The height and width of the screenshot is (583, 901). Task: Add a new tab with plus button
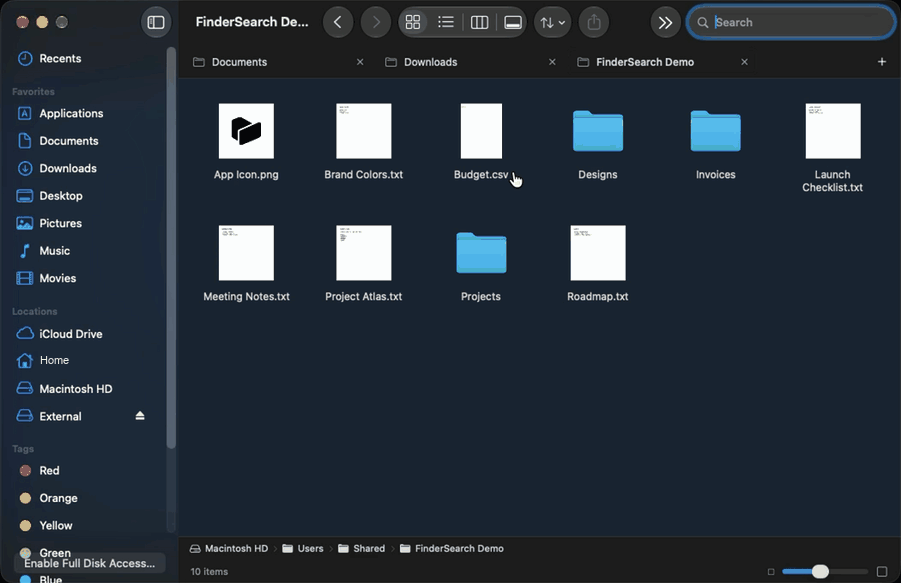click(882, 62)
